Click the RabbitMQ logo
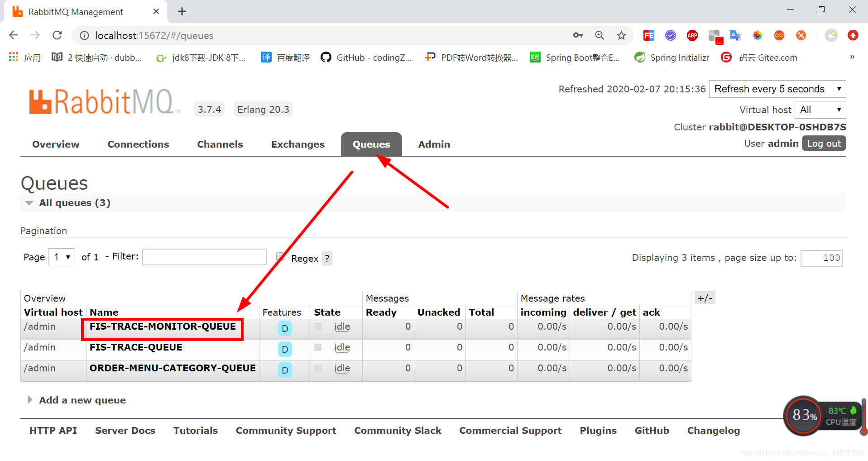 105,101
